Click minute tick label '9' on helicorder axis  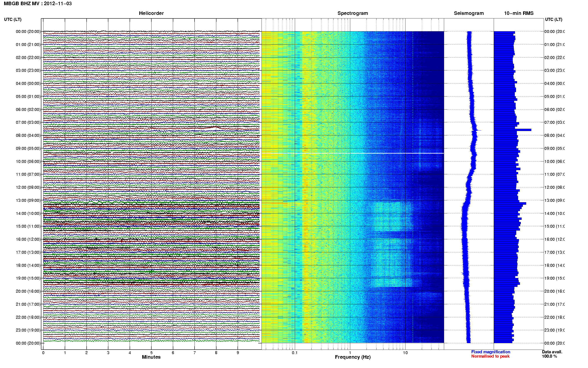point(238,353)
